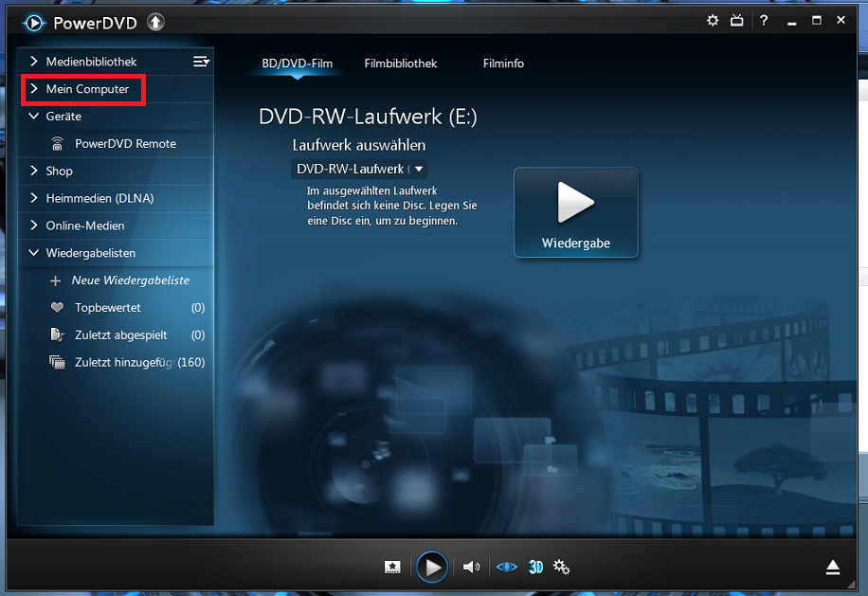Expand the Online-Medien chevron
The width and height of the screenshot is (868, 596).
(x=34, y=226)
